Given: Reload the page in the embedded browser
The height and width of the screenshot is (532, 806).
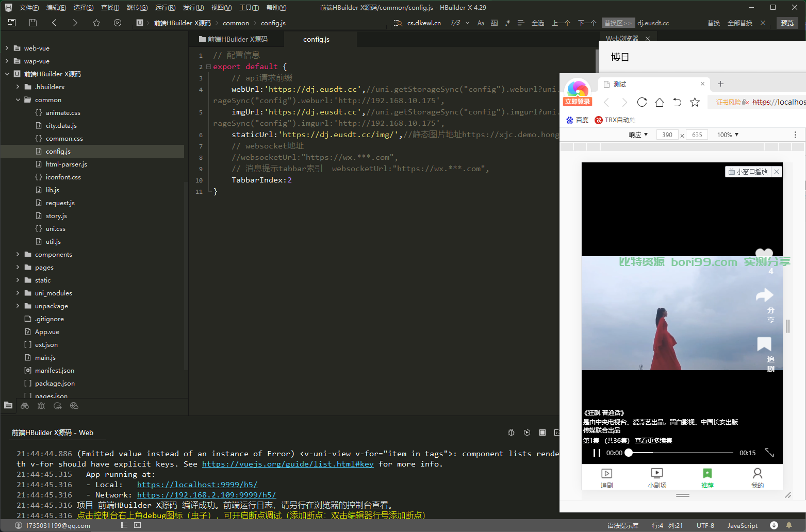Looking at the screenshot, I should coord(642,102).
